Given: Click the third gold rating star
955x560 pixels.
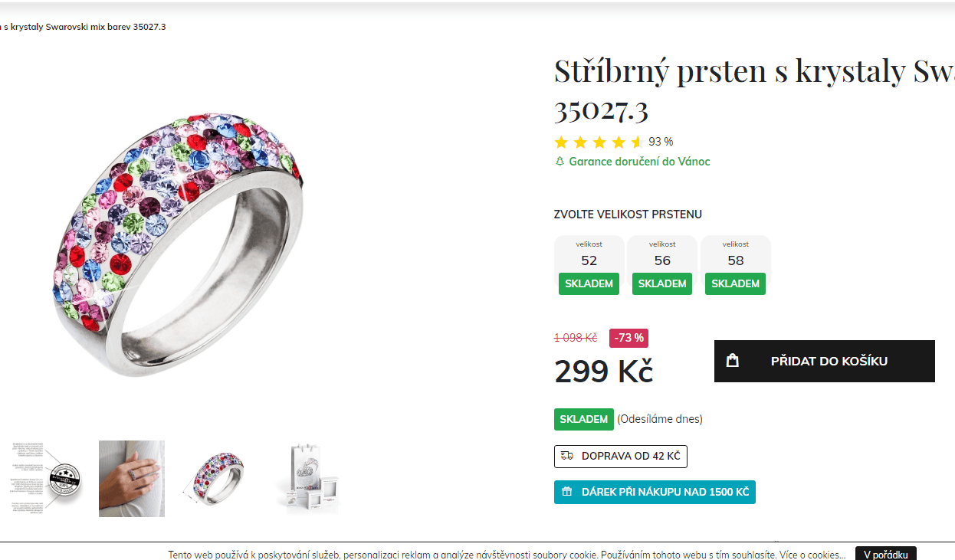Looking at the screenshot, I should pyautogui.click(x=600, y=142).
